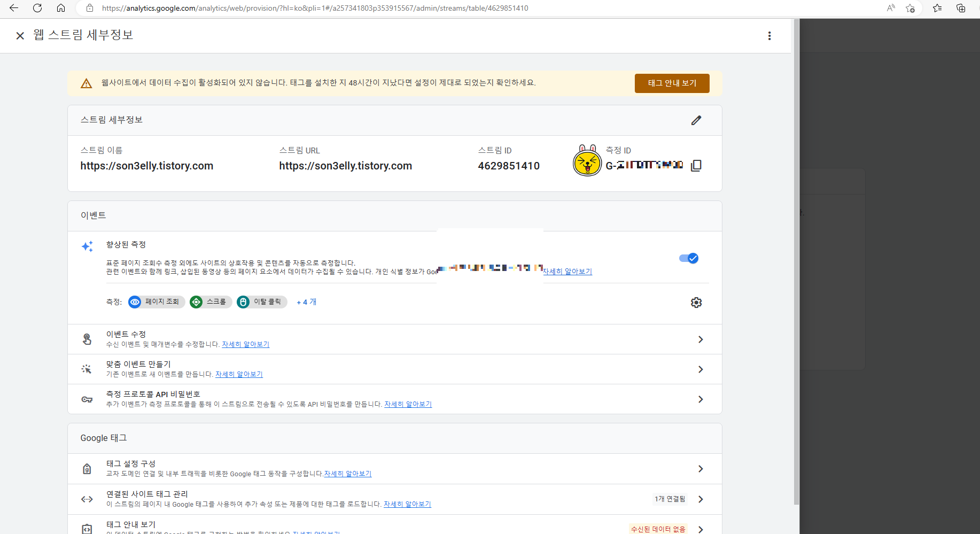The image size is (980, 534).
Task: Edit stream details with pencil icon
Action: [696, 120]
